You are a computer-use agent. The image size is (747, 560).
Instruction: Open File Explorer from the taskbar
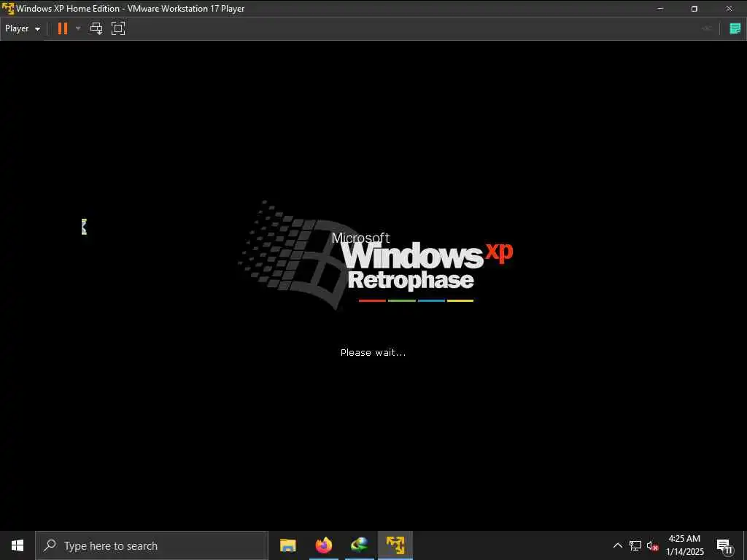click(287, 545)
